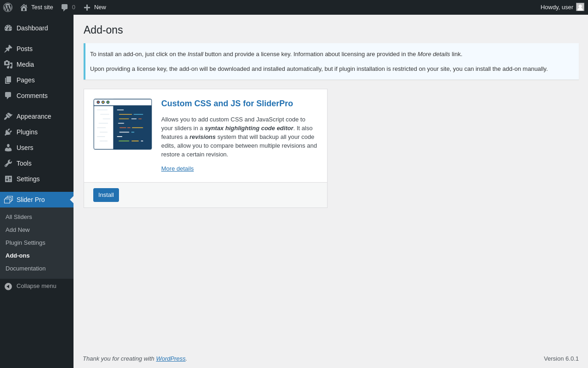Open All Sliders submenu
The image size is (588, 368).
tap(19, 217)
